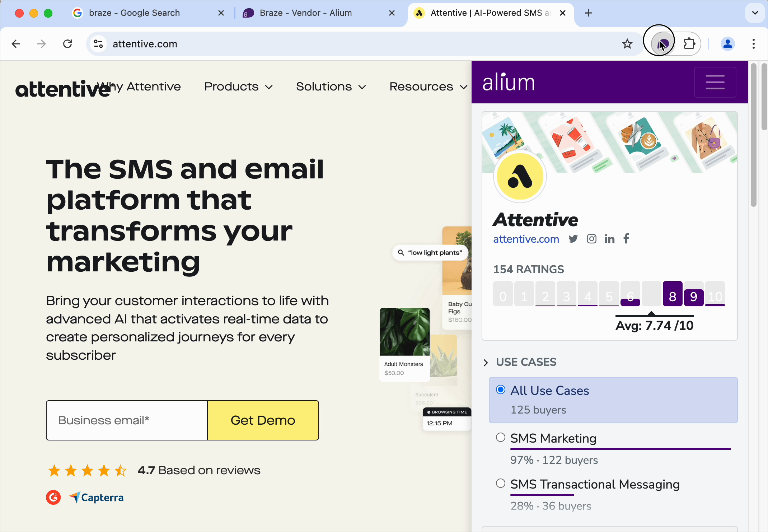Click the alium logo in panel header

[509, 82]
